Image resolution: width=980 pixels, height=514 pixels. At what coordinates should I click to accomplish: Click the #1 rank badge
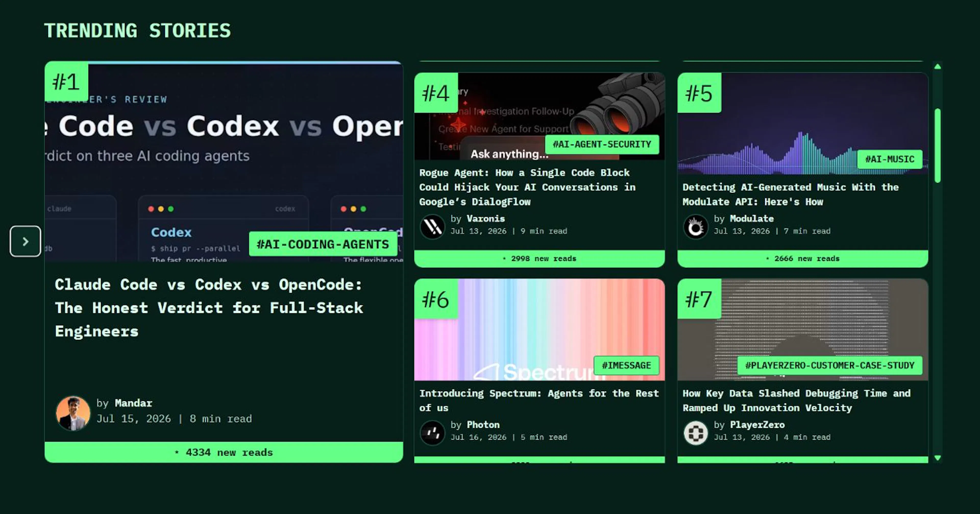[66, 81]
